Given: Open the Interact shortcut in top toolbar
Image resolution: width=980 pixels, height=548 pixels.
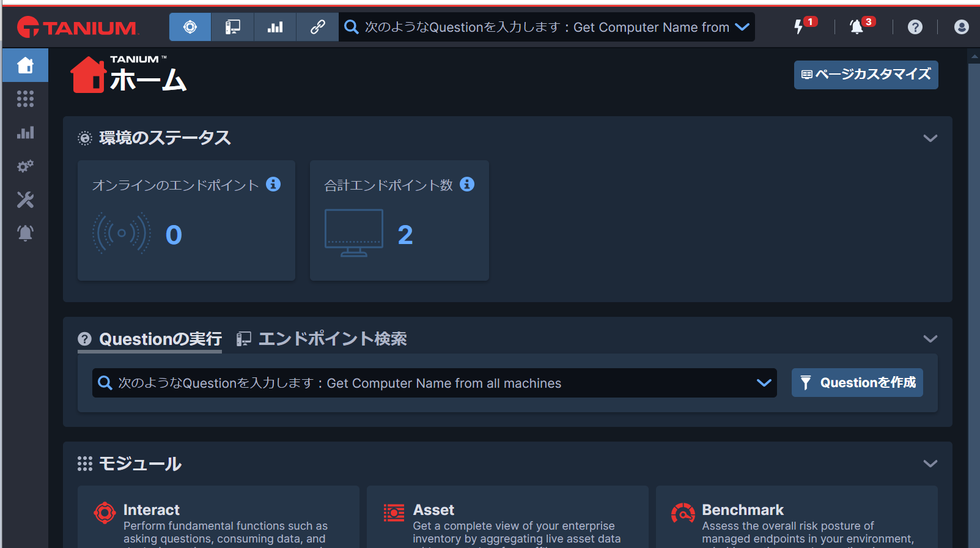Looking at the screenshot, I should tap(190, 27).
